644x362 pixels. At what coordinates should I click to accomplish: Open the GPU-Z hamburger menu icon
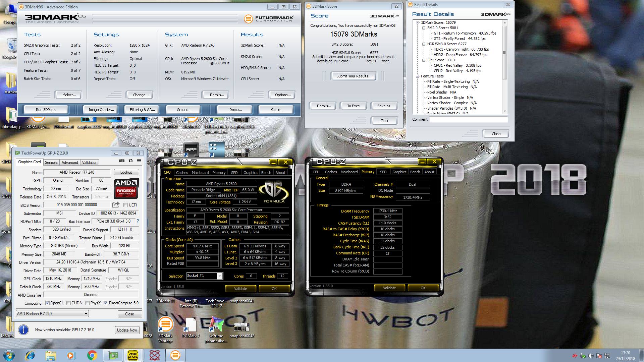pos(139,161)
